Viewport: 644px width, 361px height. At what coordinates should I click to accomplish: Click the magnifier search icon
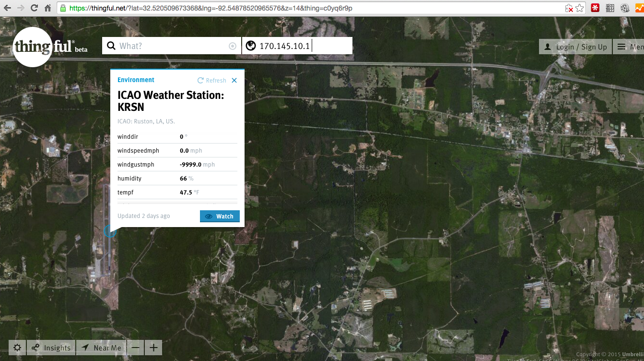pyautogui.click(x=111, y=46)
